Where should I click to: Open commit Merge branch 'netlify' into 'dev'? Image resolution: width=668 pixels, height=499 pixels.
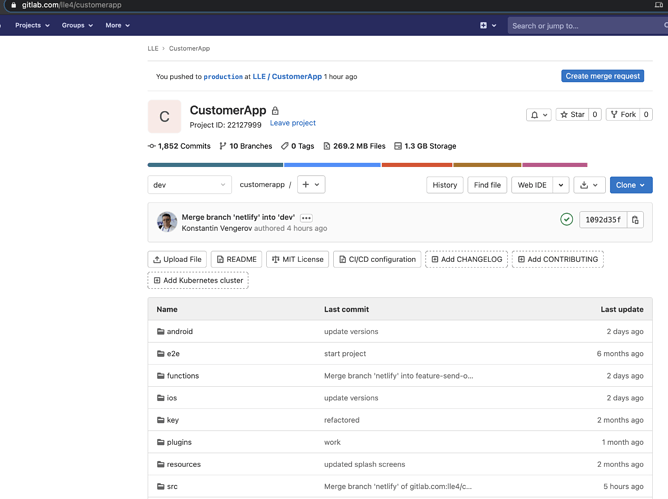tap(238, 217)
